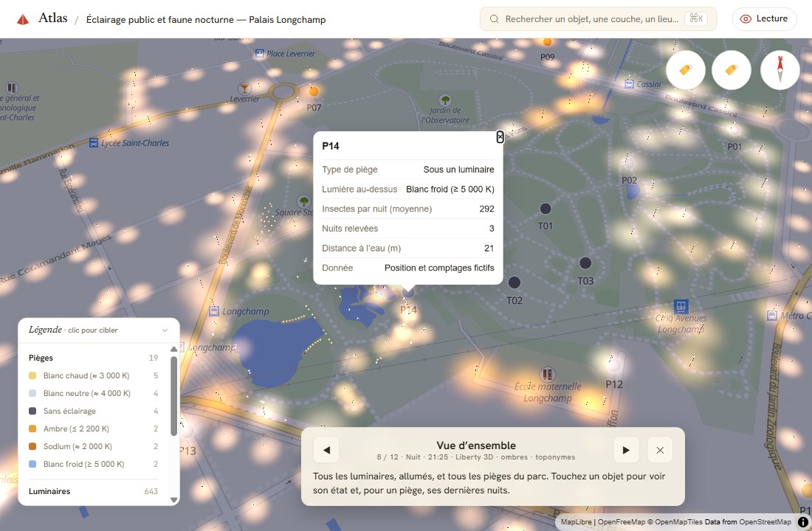Click the Jardin de l'Observatoire tree icon
This screenshot has width=812, height=531.
pos(445,100)
